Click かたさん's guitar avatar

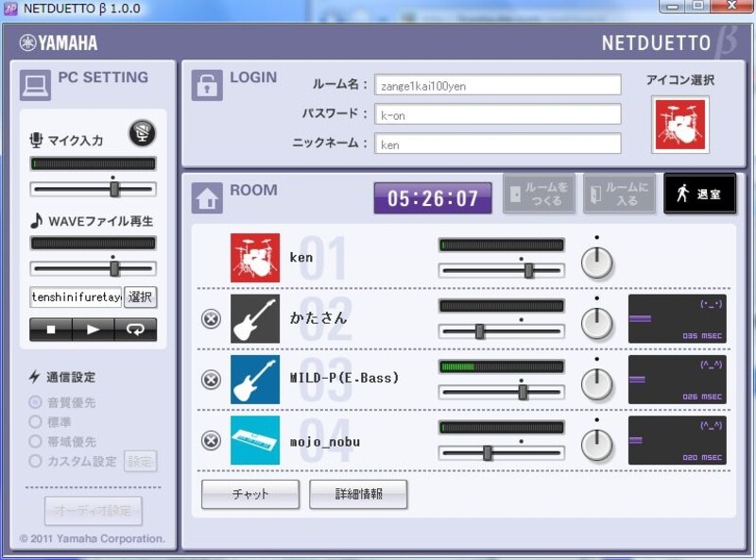point(255,319)
